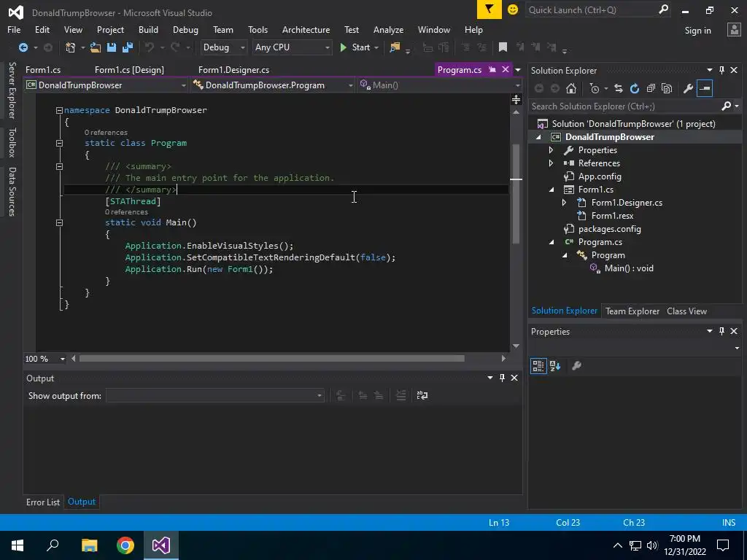Click the account avatar icon beside Sign in

coord(734,30)
